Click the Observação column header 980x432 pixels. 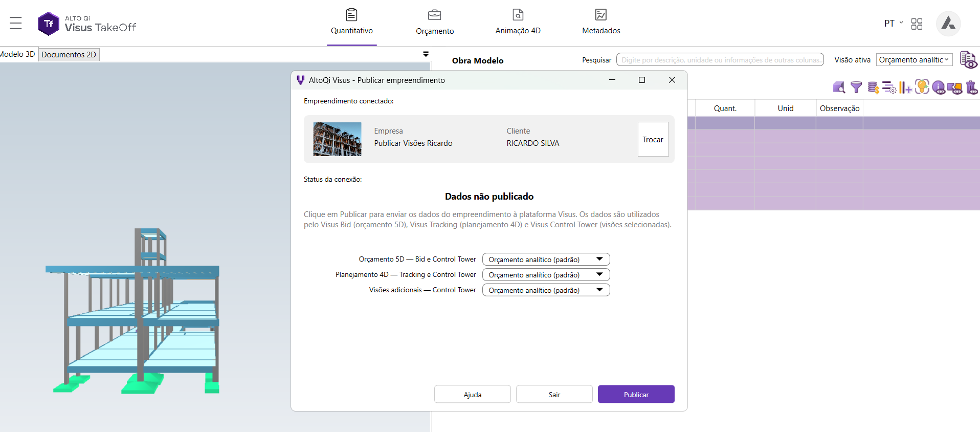[x=839, y=109]
